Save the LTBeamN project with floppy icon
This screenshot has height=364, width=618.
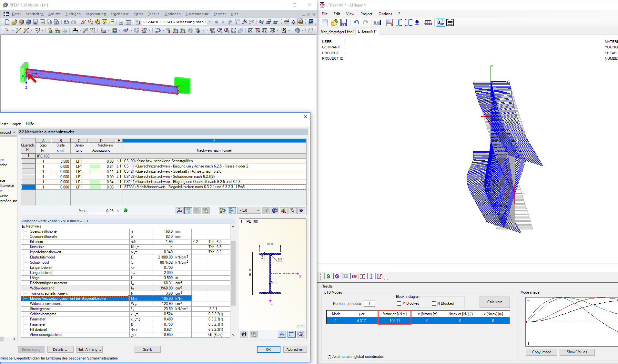pos(344,23)
